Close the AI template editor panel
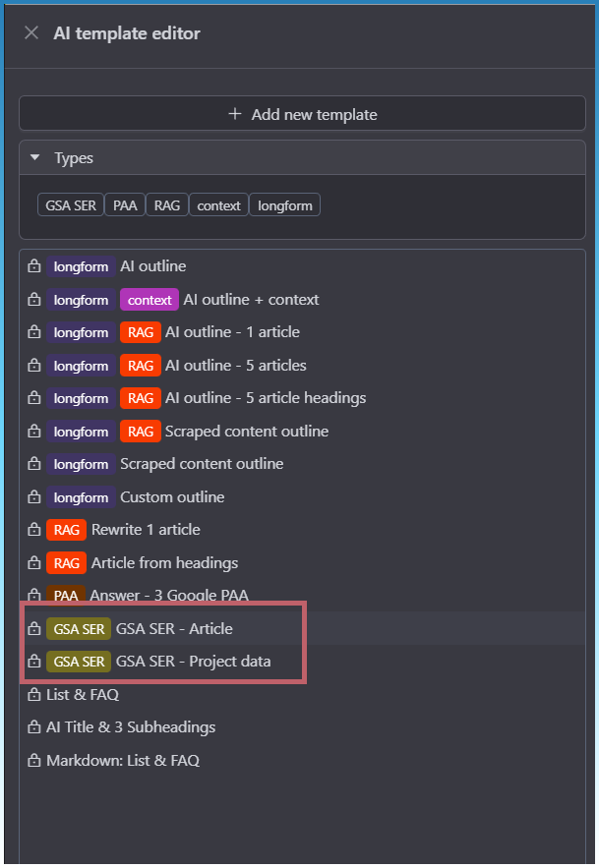This screenshot has width=599, height=868. pos(31,33)
